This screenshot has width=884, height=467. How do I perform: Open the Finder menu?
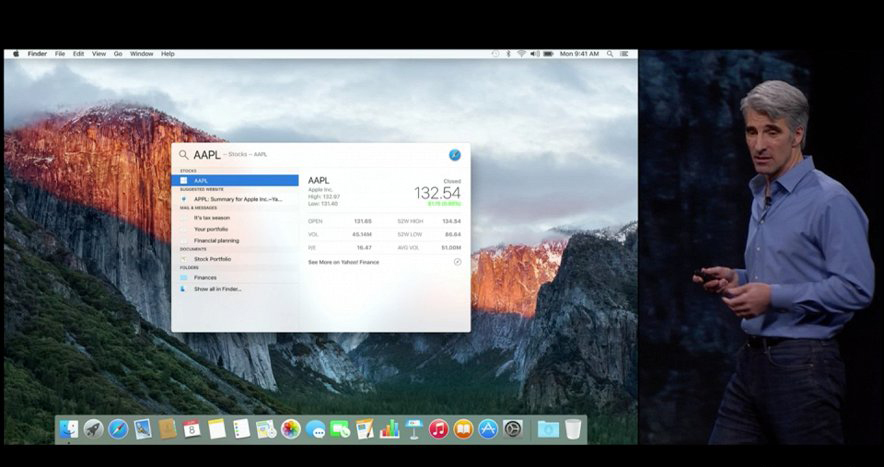(x=37, y=54)
